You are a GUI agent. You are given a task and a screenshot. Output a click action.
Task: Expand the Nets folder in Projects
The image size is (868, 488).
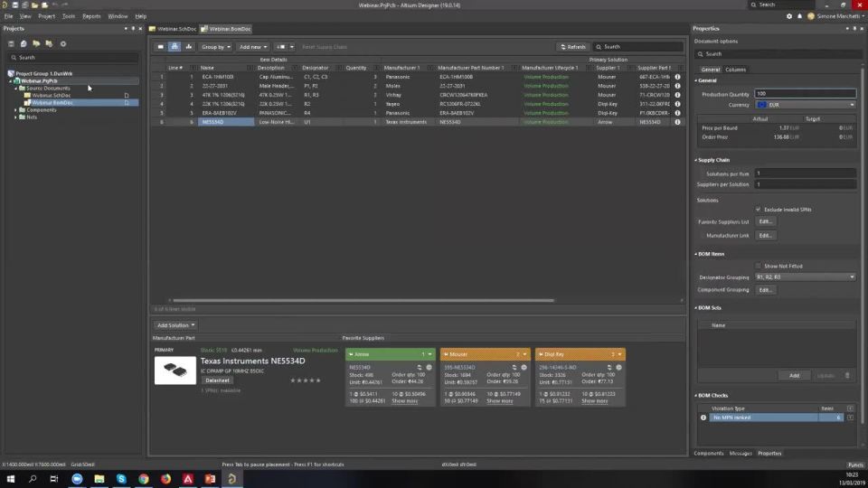(16, 117)
